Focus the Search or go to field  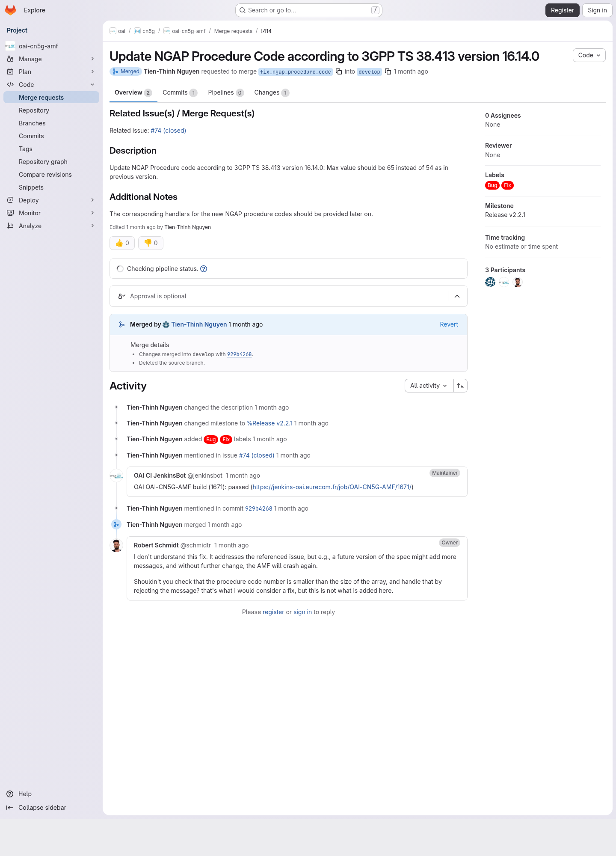[x=309, y=10]
